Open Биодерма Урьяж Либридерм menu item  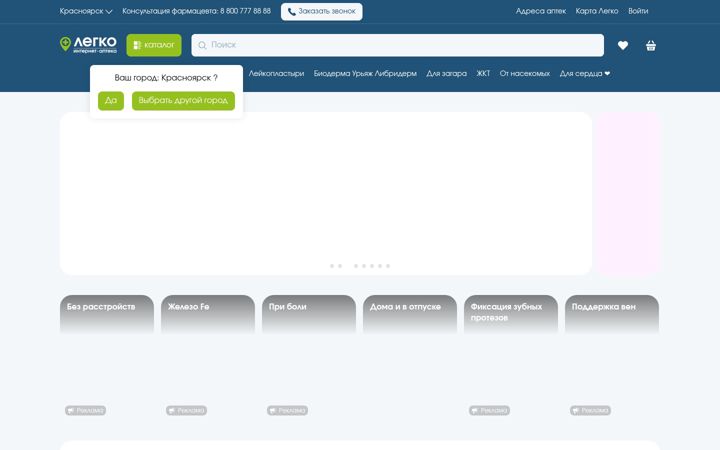point(365,73)
